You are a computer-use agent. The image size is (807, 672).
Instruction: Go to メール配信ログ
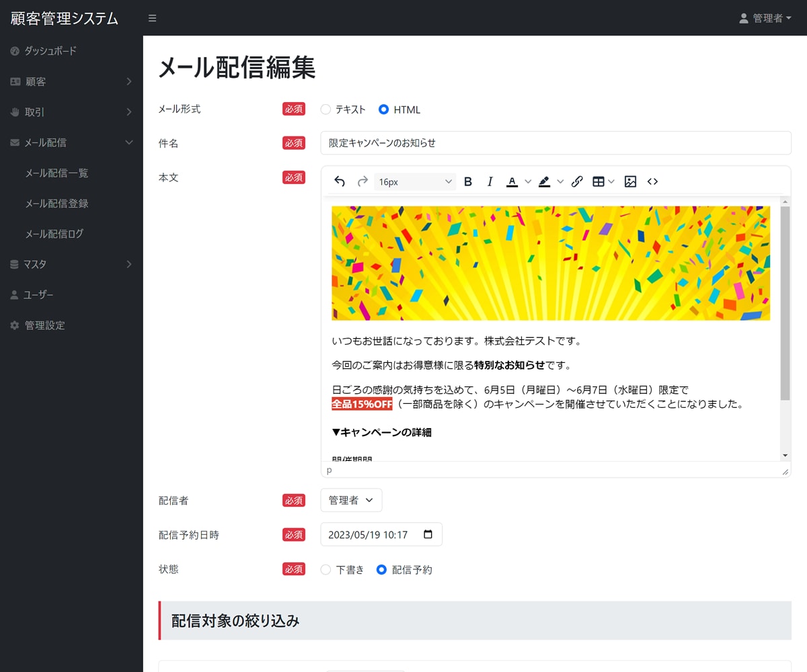click(x=54, y=234)
